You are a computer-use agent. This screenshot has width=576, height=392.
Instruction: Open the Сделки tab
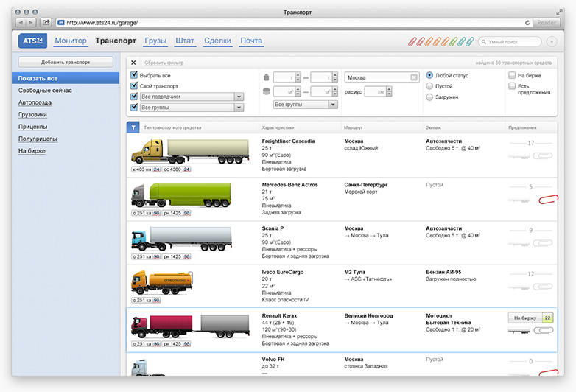pos(217,41)
